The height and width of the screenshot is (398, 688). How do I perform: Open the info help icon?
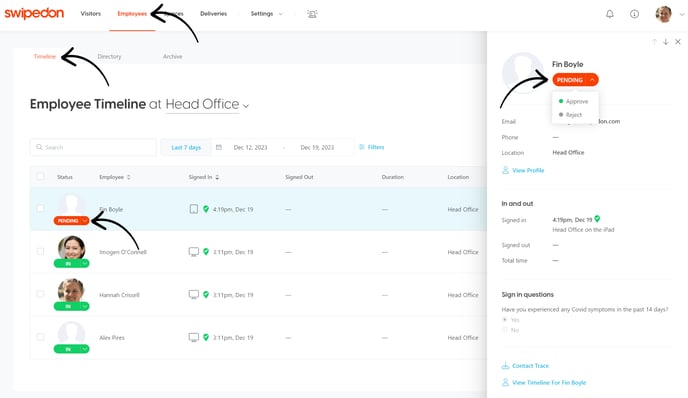[634, 14]
